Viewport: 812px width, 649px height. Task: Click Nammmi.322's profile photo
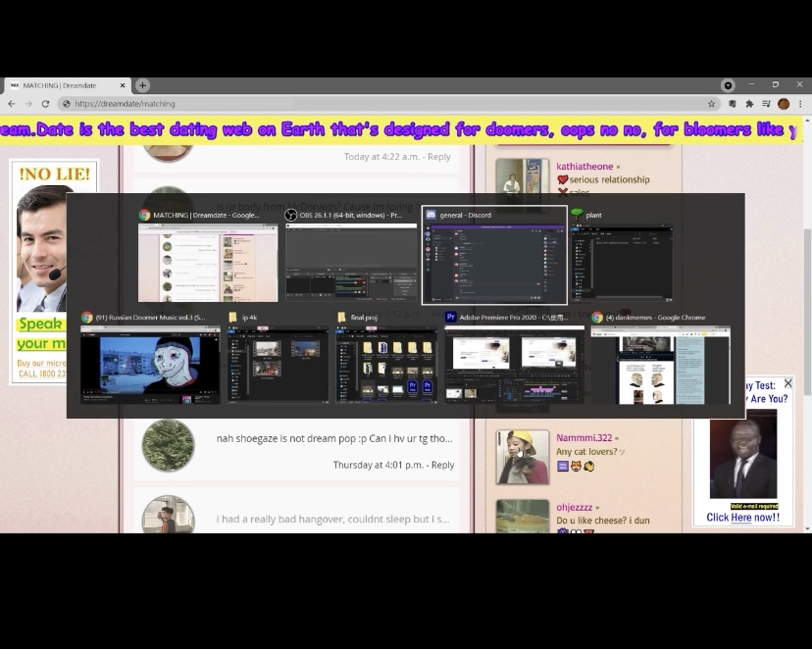pos(522,456)
